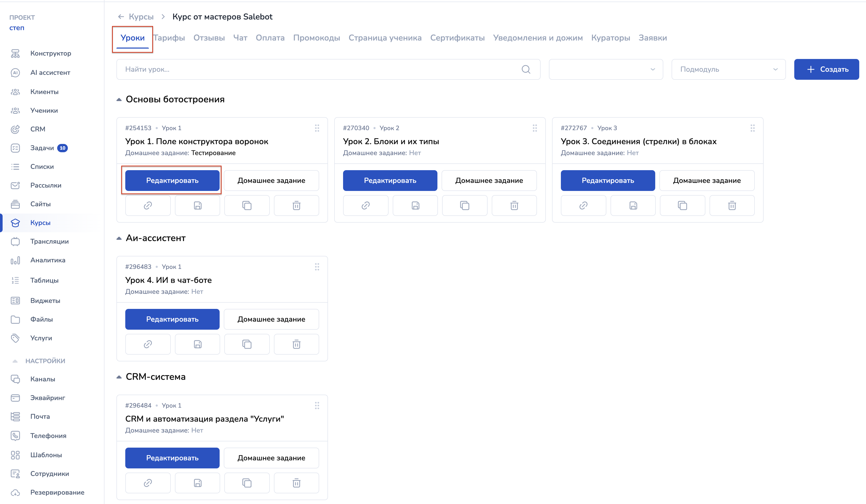Collapse the НАСТРОЙКИ sidebar group
Image resolution: width=866 pixels, height=504 pixels.
point(15,361)
